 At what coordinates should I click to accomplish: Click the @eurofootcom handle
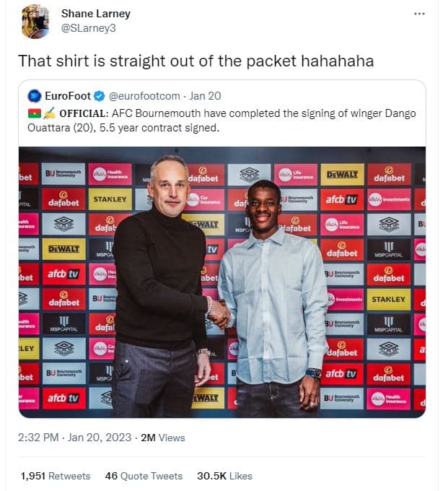click(144, 96)
